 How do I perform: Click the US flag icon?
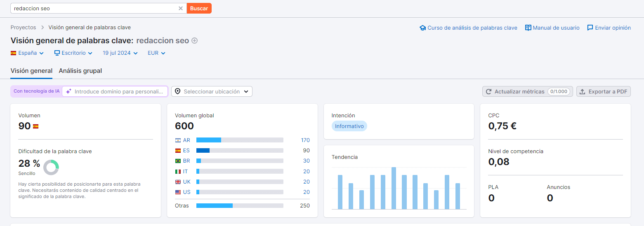[x=178, y=192]
